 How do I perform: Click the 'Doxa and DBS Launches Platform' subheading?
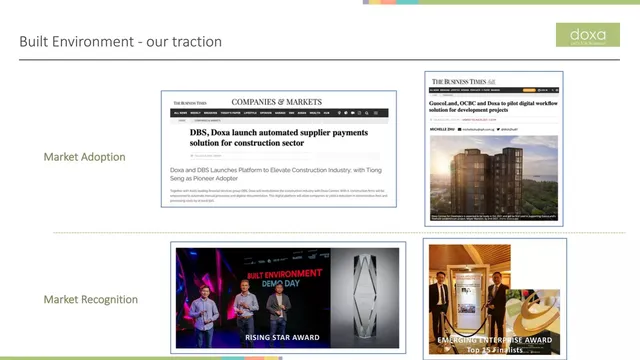click(276, 174)
